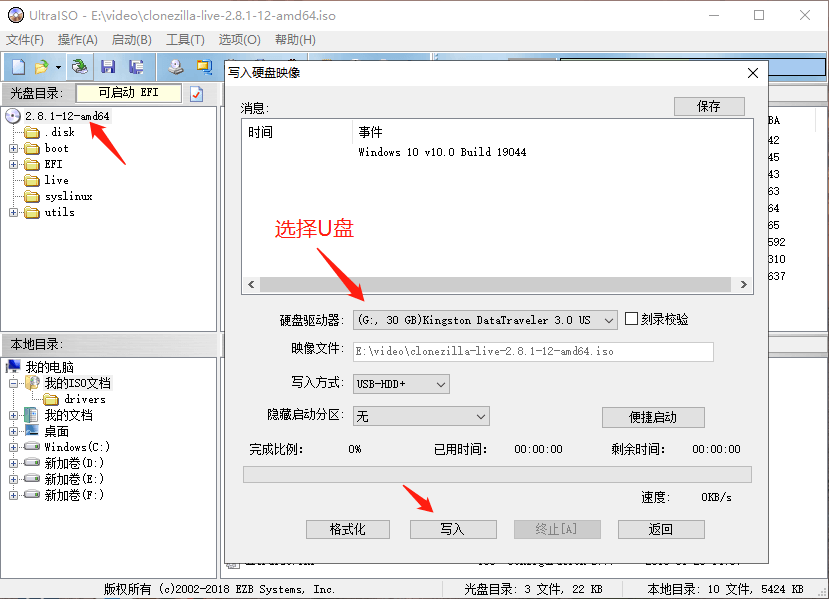This screenshot has height=599, width=829.
Task: Click the New image toolbar icon
Action: coord(19,67)
